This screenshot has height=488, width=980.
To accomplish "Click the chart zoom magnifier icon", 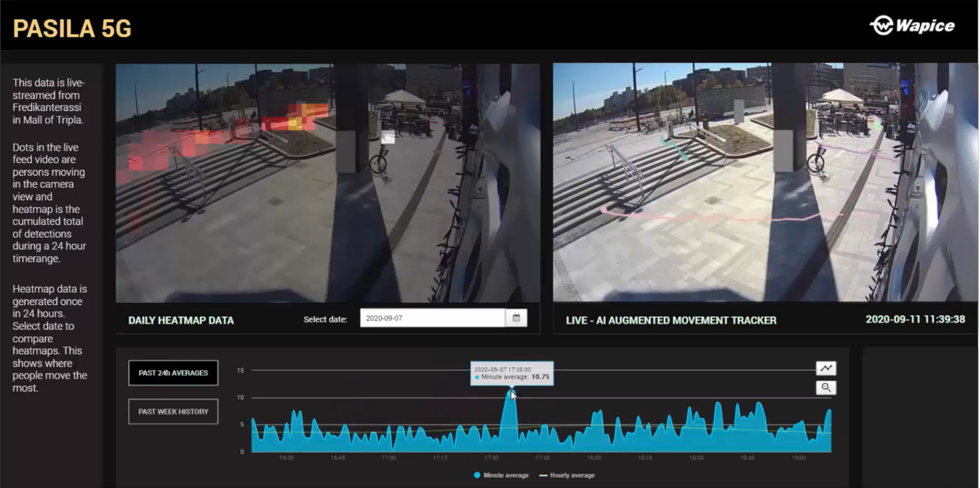I will click(826, 388).
